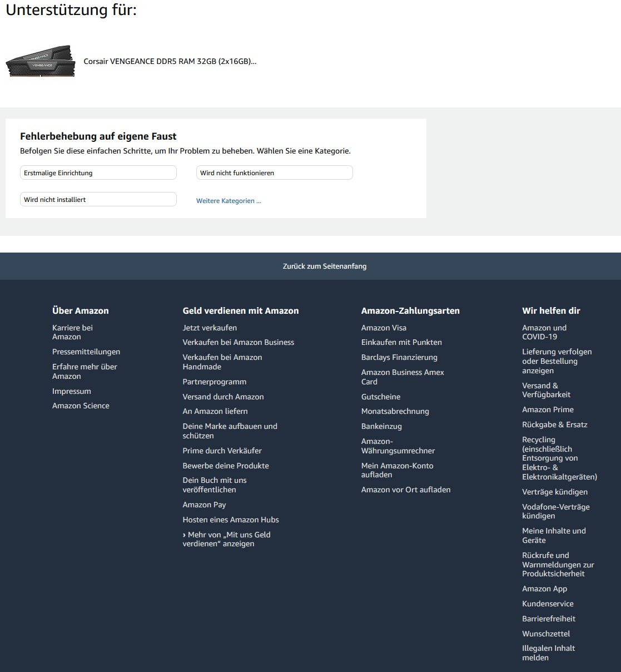Viewport: 621px width, 672px height.
Task: Open Hosten eines Amazon Hubs
Action: 231,520
